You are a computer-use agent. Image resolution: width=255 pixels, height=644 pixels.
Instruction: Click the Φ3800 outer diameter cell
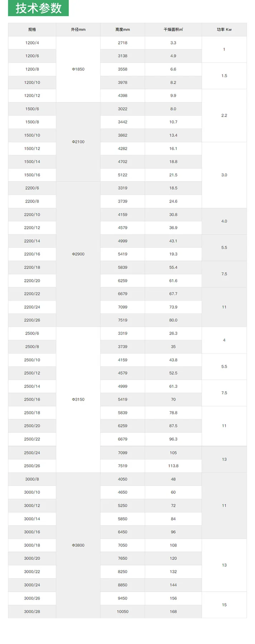coord(78,545)
